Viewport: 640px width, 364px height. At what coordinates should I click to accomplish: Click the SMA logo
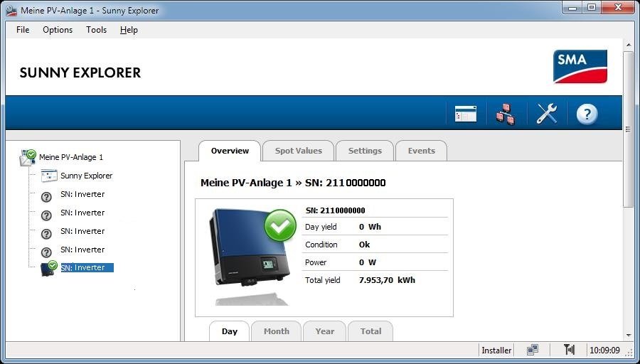point(580,66)
